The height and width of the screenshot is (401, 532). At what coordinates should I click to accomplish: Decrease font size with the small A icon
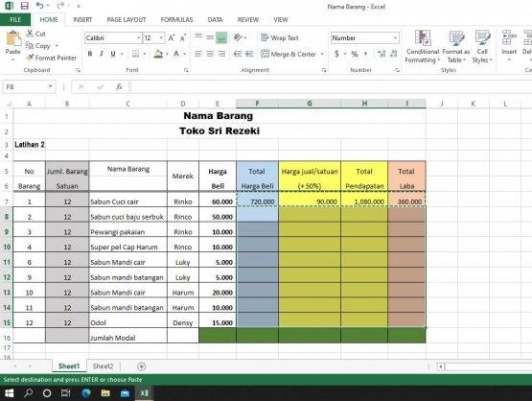183,38
